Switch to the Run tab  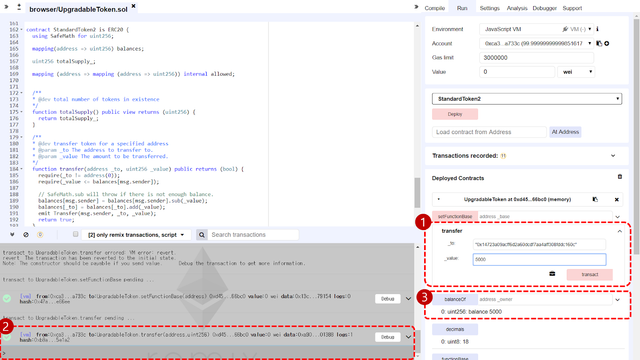tap(462, 8)
